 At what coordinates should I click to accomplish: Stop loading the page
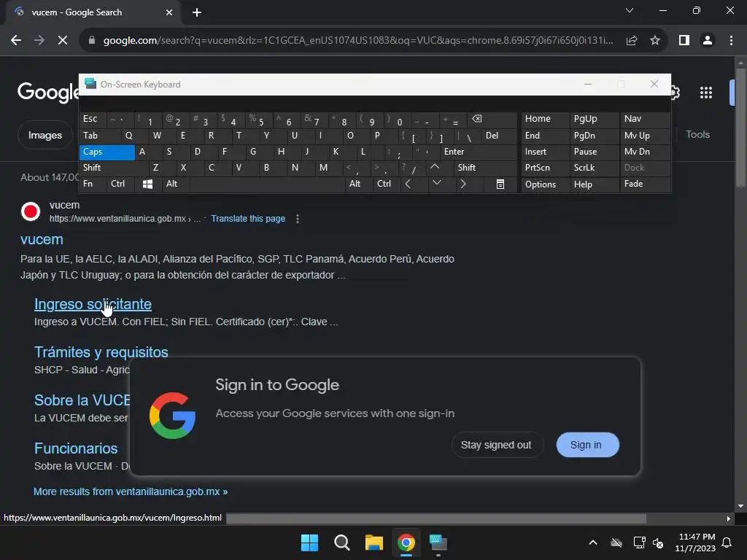click(x=63, y=41)
